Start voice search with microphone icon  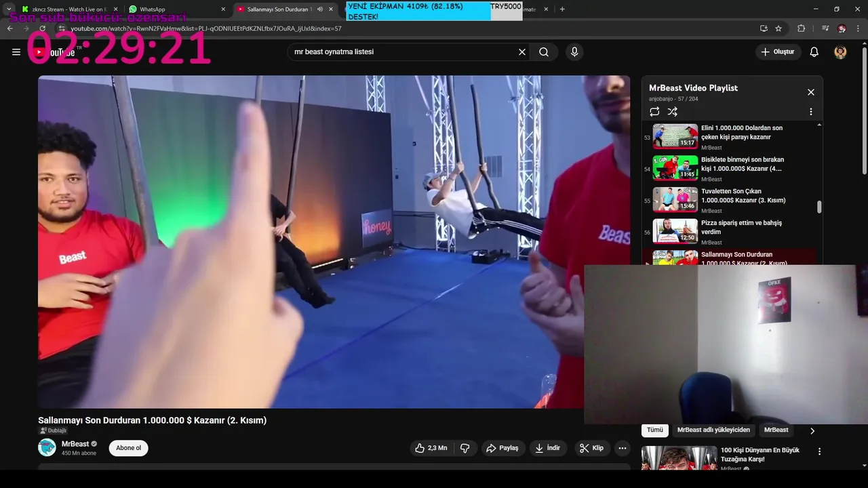click(x=574, y=52)
